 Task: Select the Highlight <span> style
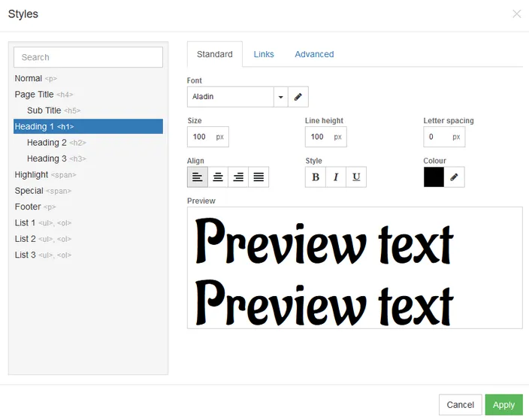click(x=88, y=174)
